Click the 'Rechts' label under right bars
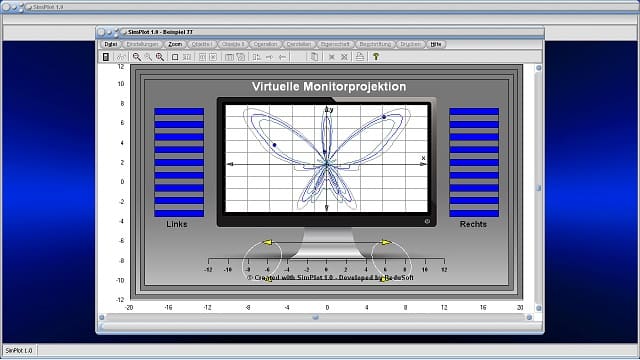This screenshot has height=360, width=640. pos(473,224)
